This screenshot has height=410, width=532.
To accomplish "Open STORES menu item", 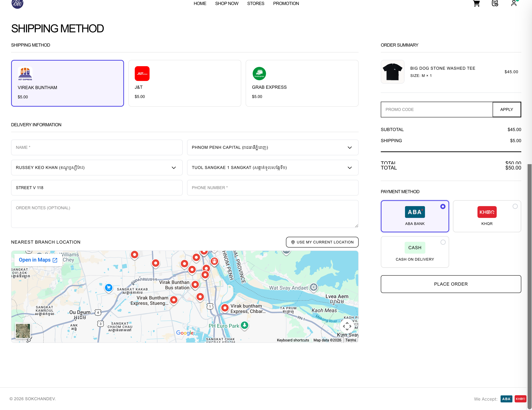I will click(x=255, y=3).
